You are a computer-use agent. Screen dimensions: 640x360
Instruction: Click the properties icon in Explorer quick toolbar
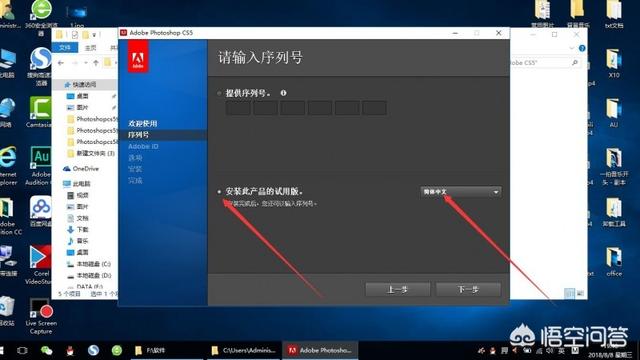(x=75, y=35)
